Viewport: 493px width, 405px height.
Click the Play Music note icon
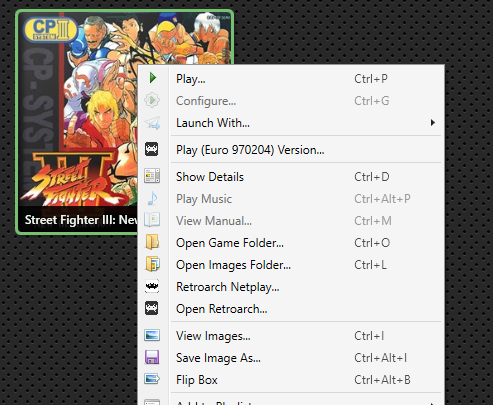[152, 198]
